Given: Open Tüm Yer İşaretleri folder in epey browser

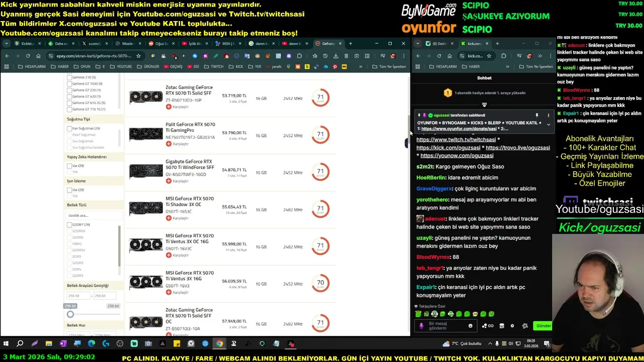Looking at the screenshot, I should pos(389,66).
